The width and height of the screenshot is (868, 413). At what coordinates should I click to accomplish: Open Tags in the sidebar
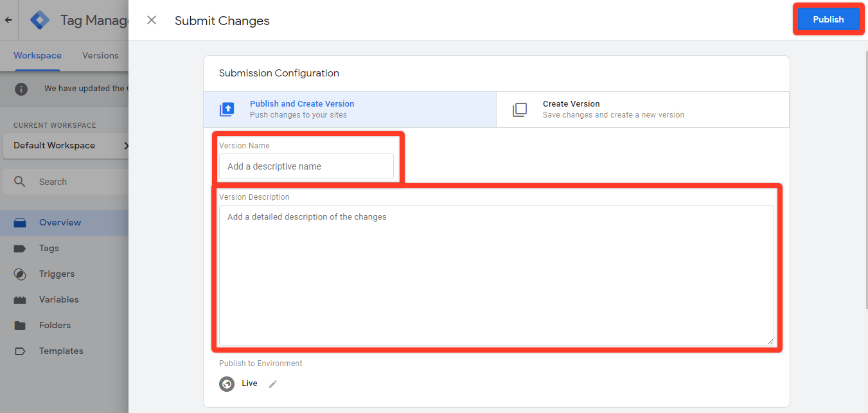click(x=64, y=249)
